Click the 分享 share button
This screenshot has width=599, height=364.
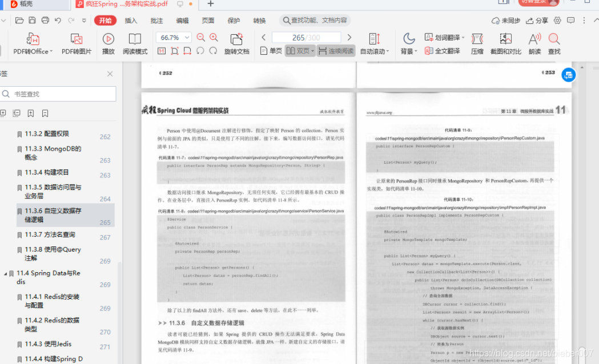click(x=537, y=21)
